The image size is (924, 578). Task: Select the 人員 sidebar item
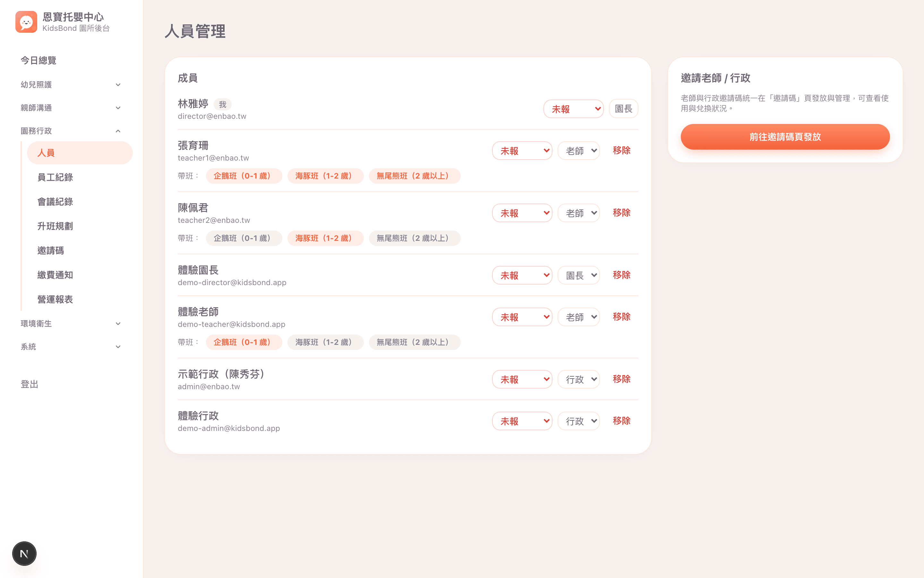(x=80, y=153)
